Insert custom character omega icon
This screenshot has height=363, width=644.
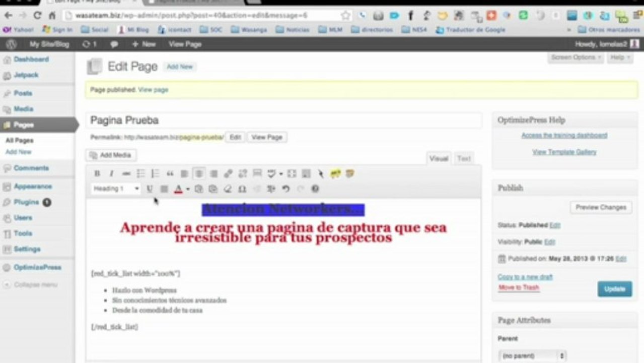242,189
